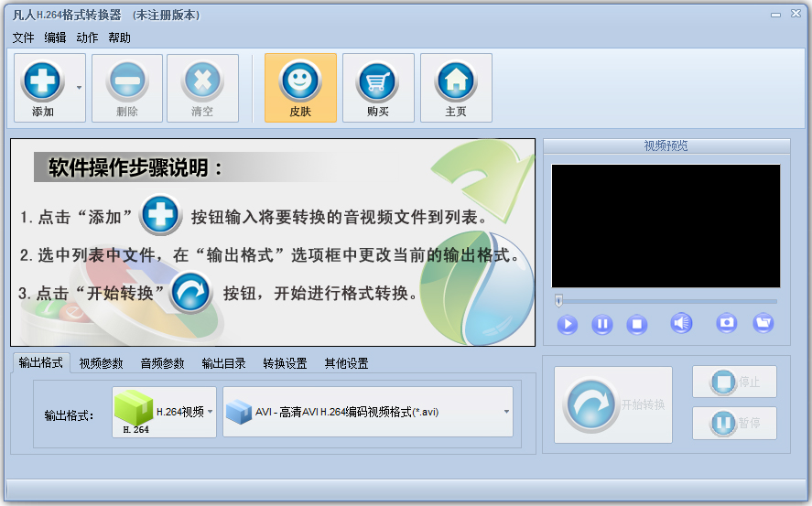
Task: Open the 编辑 menu
Action: [x=55, y=38]
